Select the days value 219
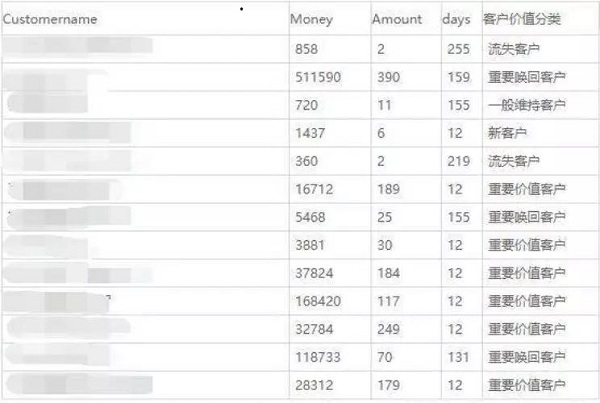Screen dimensions: 600x403 coord(456,161)
